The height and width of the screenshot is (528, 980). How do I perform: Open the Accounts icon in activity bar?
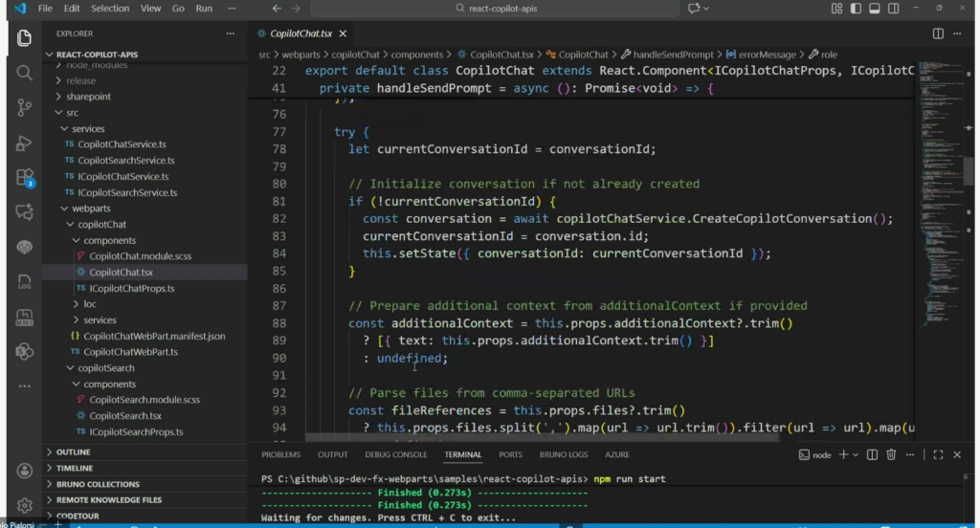click(25, 470)
